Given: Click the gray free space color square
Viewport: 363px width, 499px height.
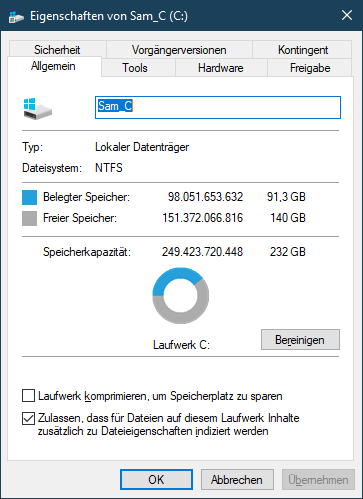Looking at the screenshot, I should [29, 218].
